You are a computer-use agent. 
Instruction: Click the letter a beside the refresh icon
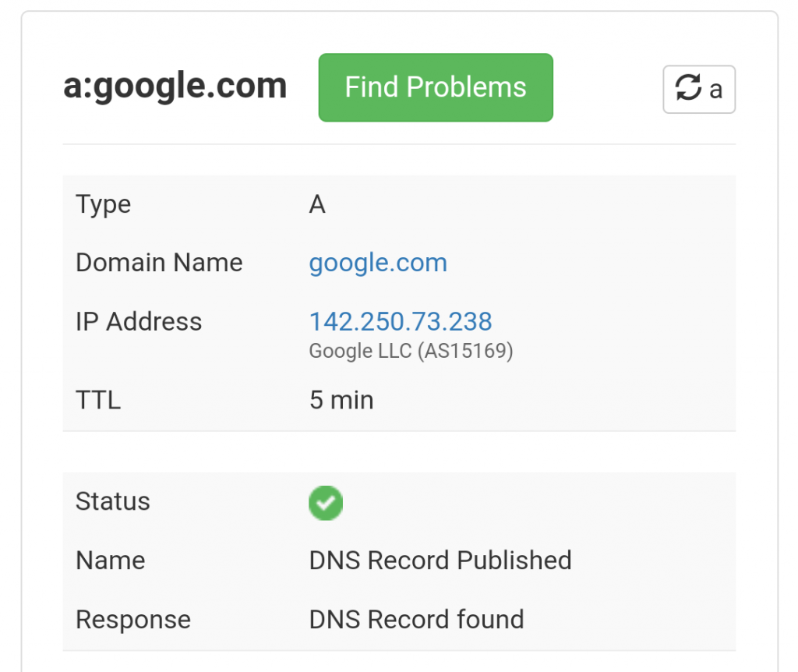tap(716, 90)
